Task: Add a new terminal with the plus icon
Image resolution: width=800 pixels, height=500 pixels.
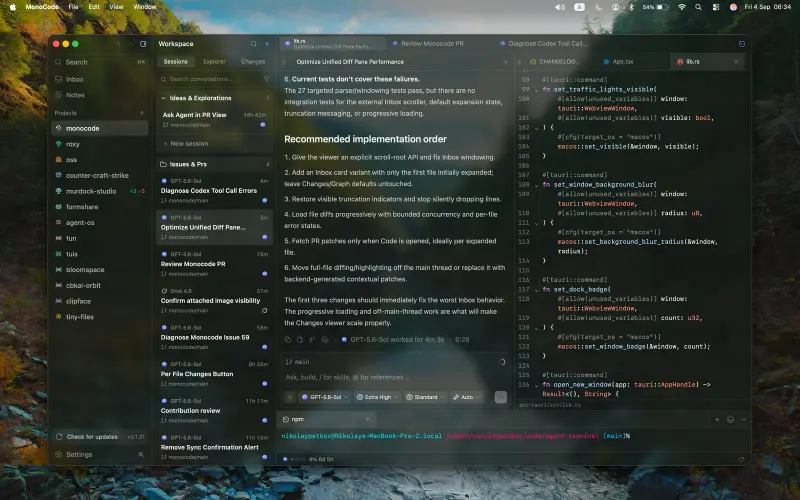Action: coord(717,419)
